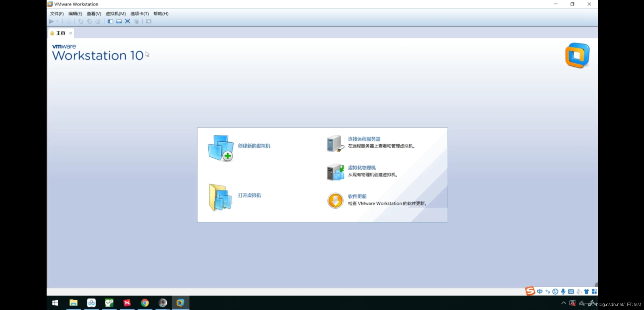644x310 pixels.
Task: Click the Sogou skin shirt icon
Action: 586,292
